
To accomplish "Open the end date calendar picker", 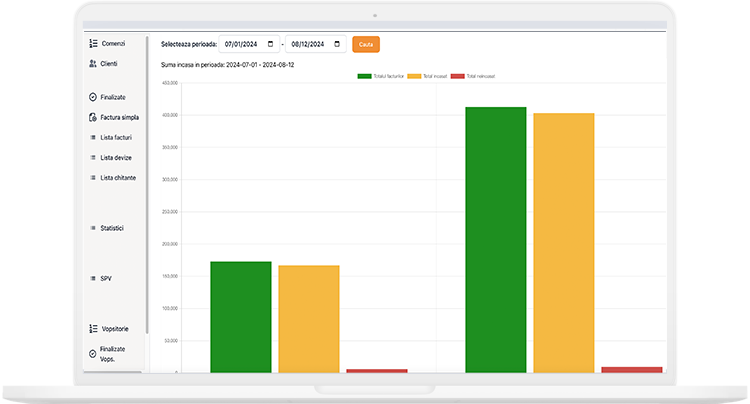I will click(337, 44).
